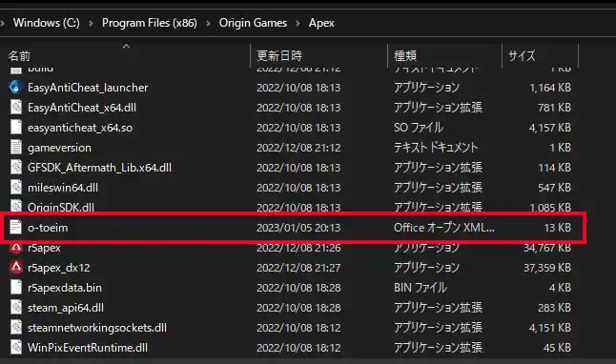Select the WinPixEventRuntime.dll file name
The width and height of the screenshot is (616, 364).
click(88, 348)
